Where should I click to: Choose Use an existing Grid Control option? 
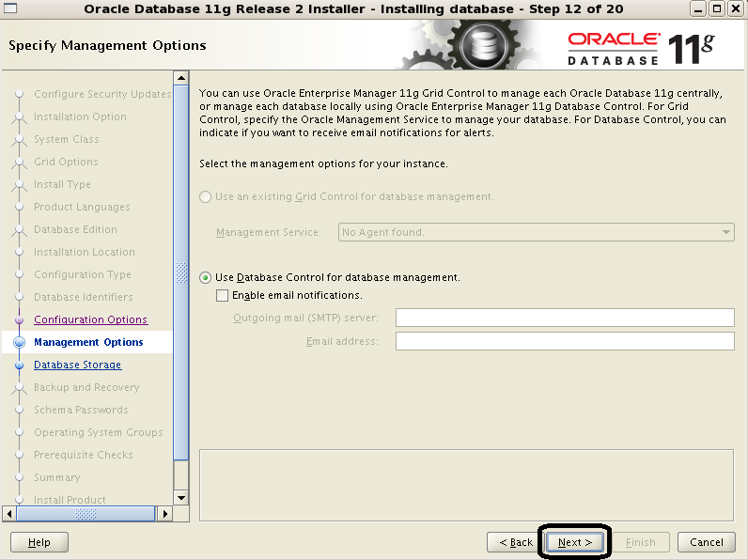[207, 196]
